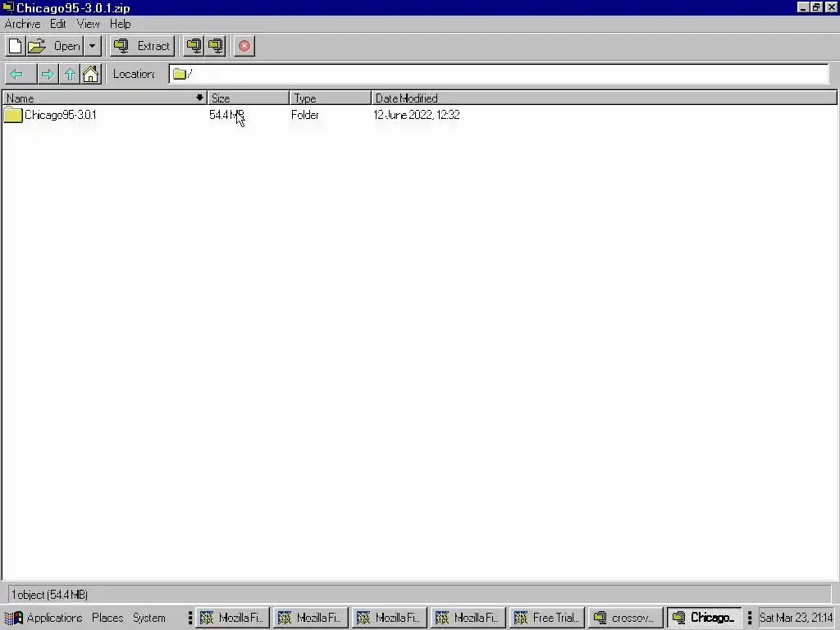This screenshot has height=630, width=840.
Task: Click the home location icon
Action: point(91,74)
